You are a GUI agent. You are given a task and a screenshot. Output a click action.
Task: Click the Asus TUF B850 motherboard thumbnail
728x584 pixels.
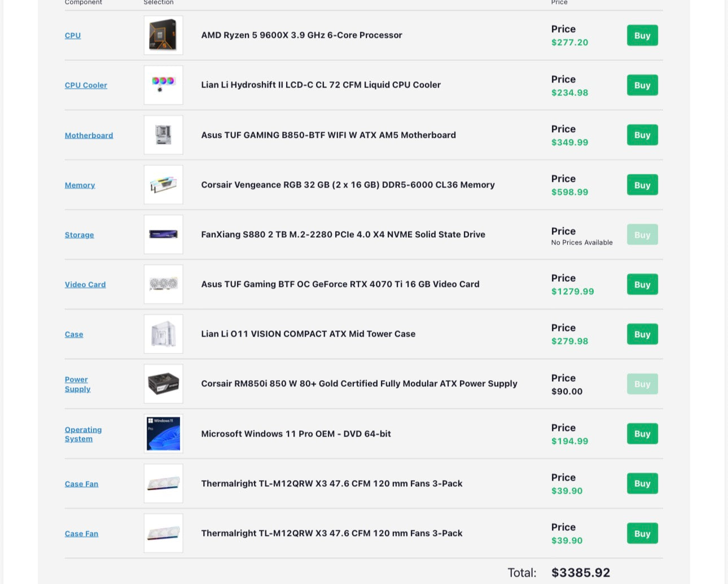pos(163,135)
